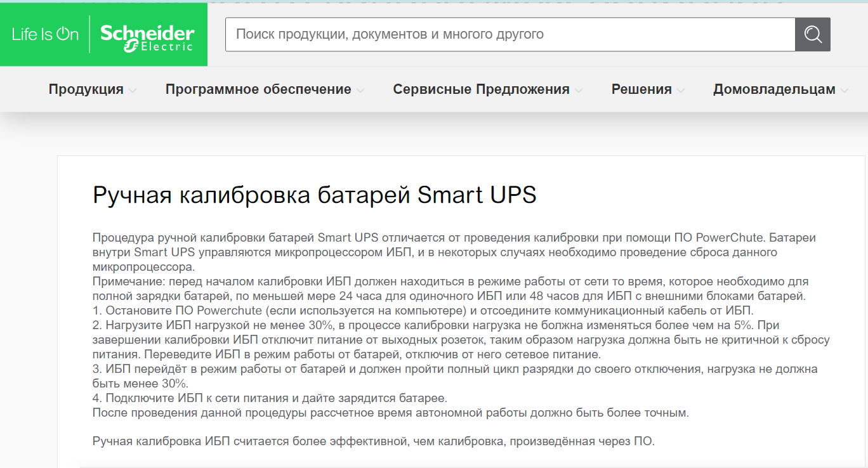
Task: Expand the chevron next to Домовладельцам
Action: [x=845, y=91]
